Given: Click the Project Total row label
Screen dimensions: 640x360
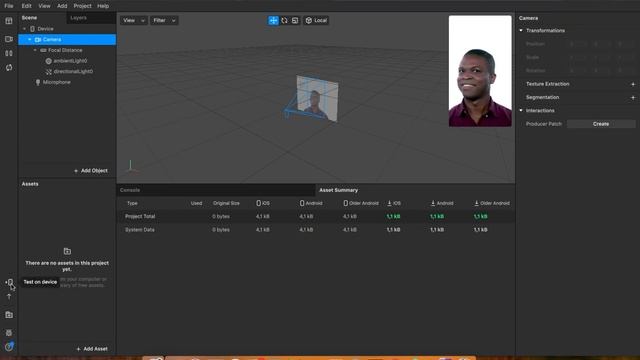Looking at the screenshot, I should pyautogui.click(x=140, y=216).
